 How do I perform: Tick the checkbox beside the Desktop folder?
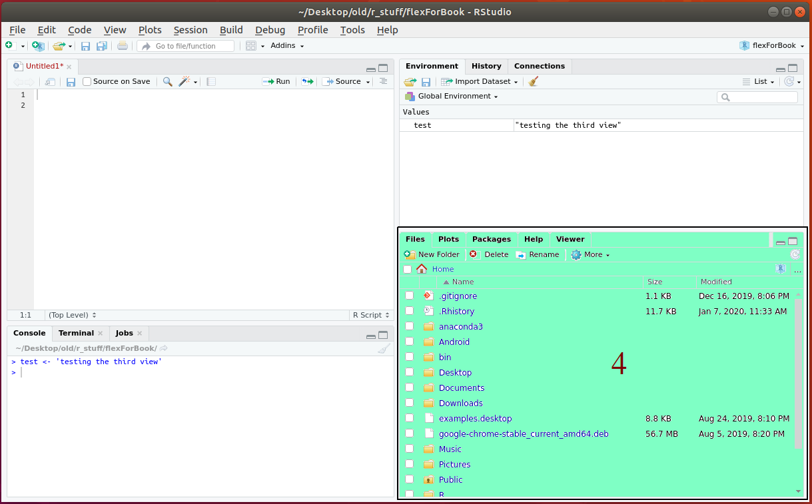click(x=409, y=372)
